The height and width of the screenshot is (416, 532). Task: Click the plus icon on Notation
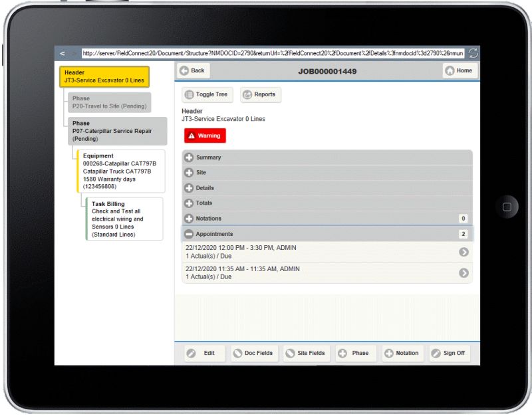389,354
